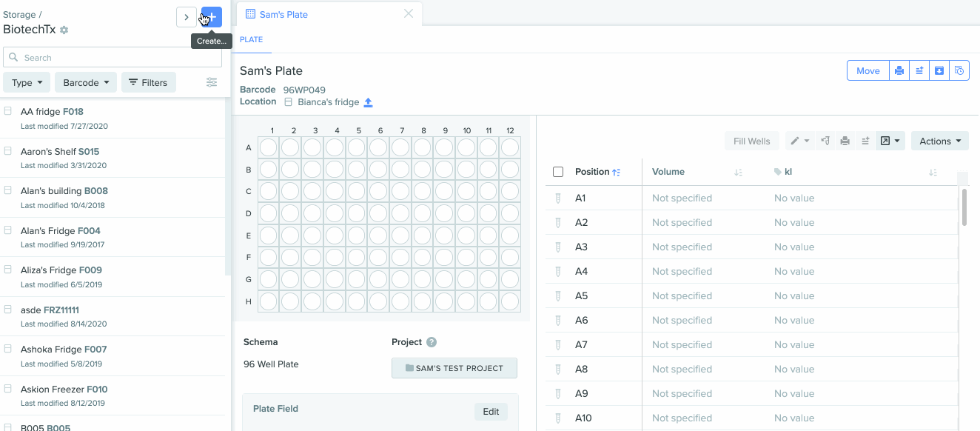Click the upload icon next to Bianca's fridge
This screenshot has height=431, width=980.
369,102
